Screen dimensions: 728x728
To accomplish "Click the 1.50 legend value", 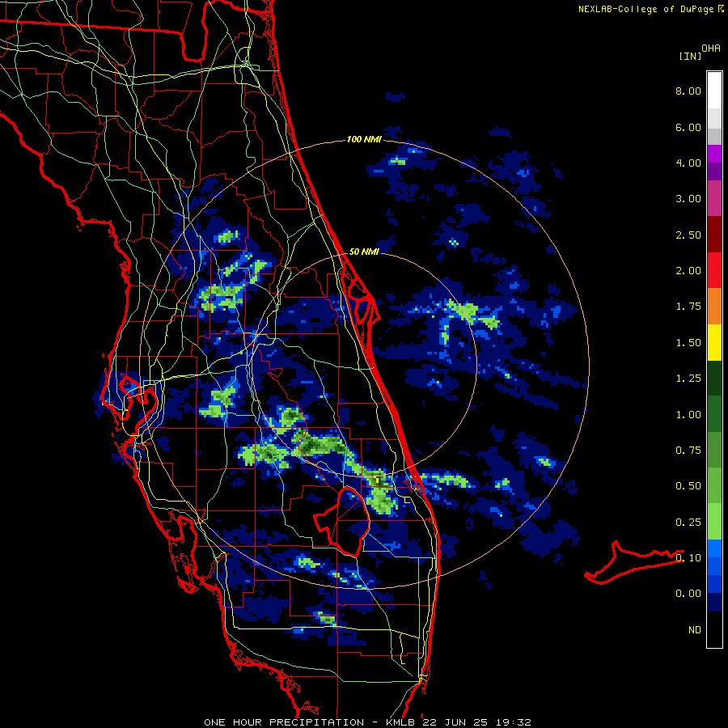I will pyautogui.click(x=688, y=343).
